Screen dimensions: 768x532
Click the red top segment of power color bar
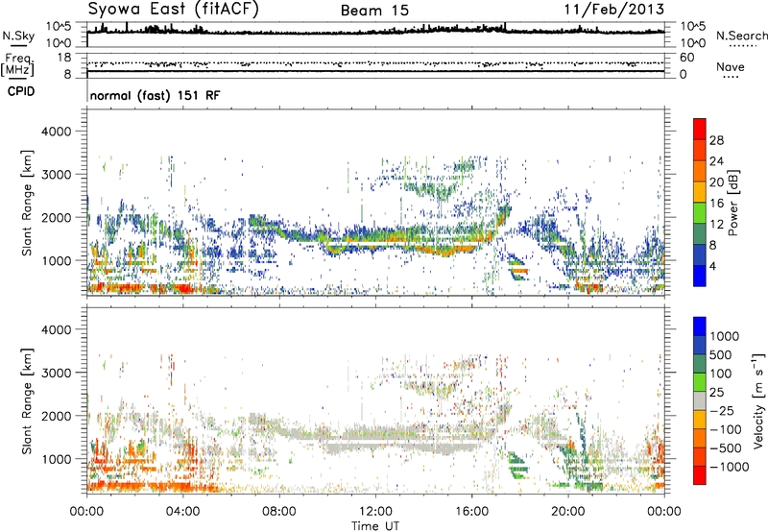(x=700, y=130)
